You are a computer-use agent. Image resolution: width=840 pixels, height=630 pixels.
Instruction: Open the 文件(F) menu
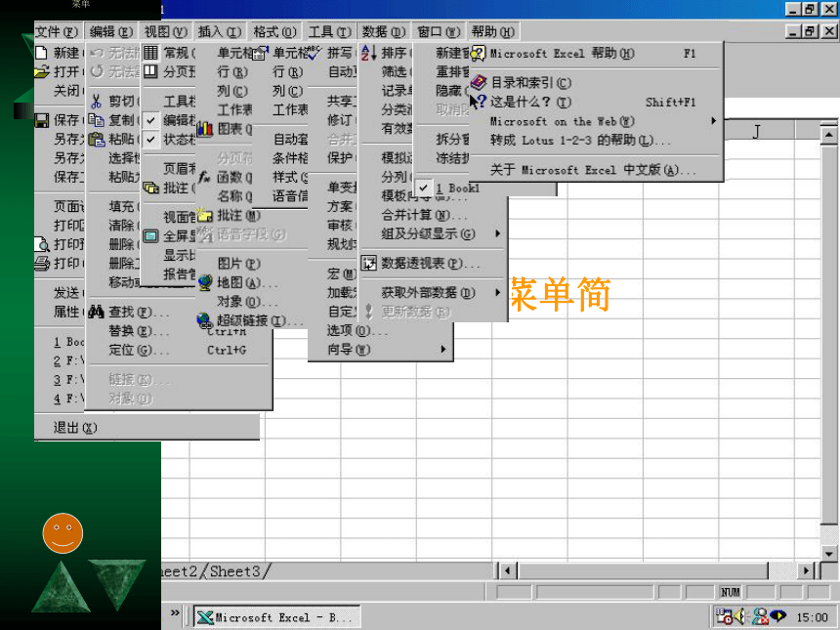[x=57, y=32]
